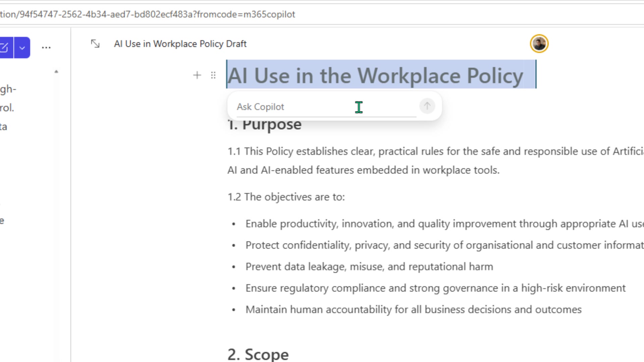Screen dimensions: 644x362
Task: Open the three-dots more options menu
Action: (x=46, y=48)
